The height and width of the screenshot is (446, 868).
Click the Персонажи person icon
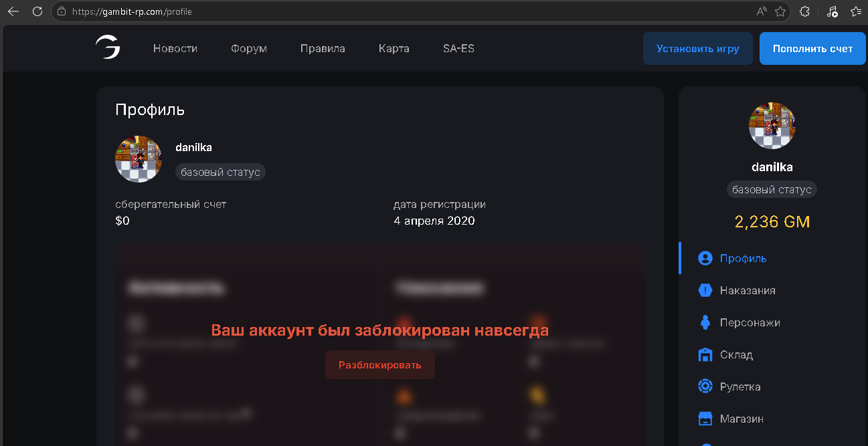[x=705, y=322]
